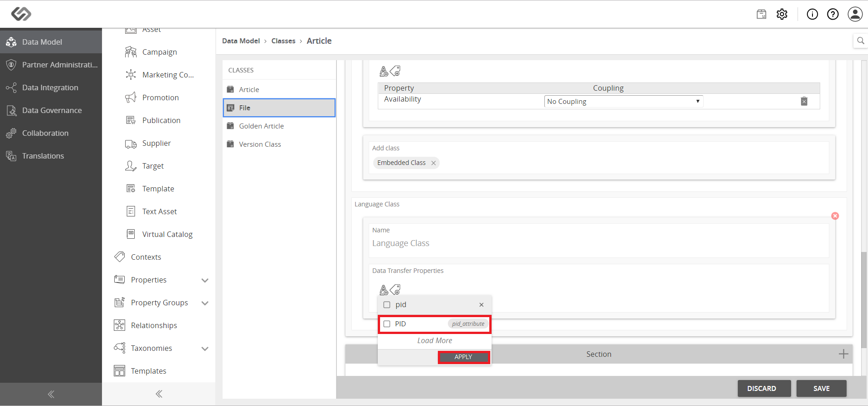Click Load More in the property popup

(435, 341)
